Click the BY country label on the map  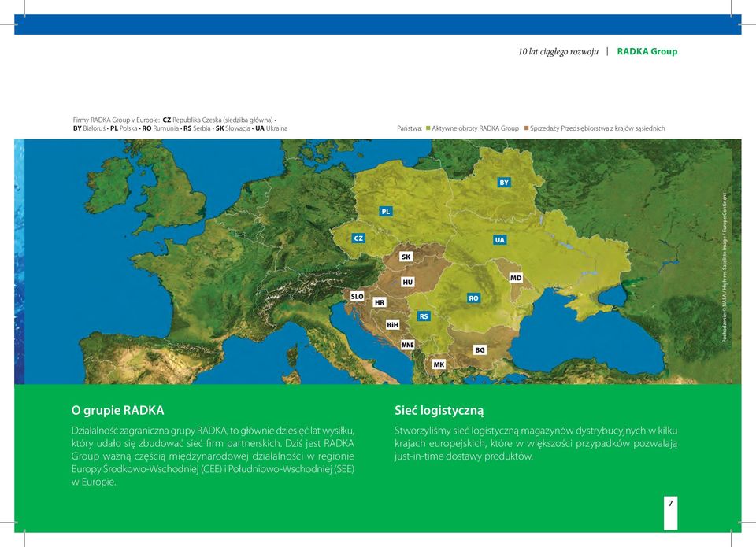[504, 183]
